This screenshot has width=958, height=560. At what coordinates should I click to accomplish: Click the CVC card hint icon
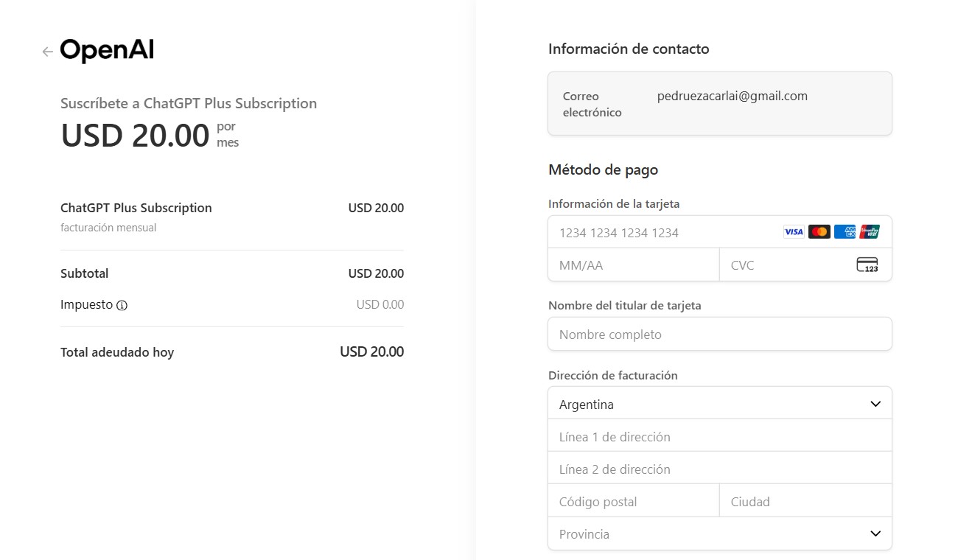coord(867,265)
